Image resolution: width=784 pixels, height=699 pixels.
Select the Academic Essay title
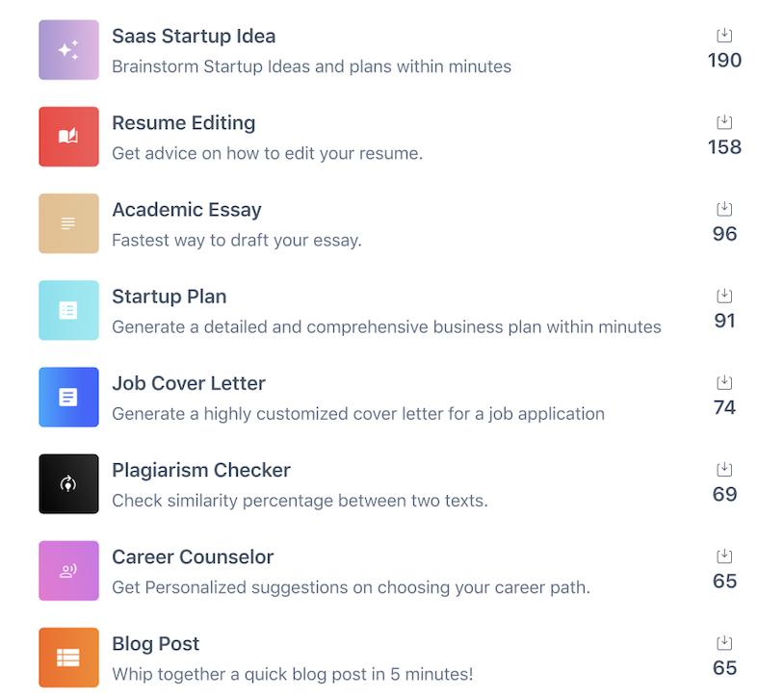(187, 210)
